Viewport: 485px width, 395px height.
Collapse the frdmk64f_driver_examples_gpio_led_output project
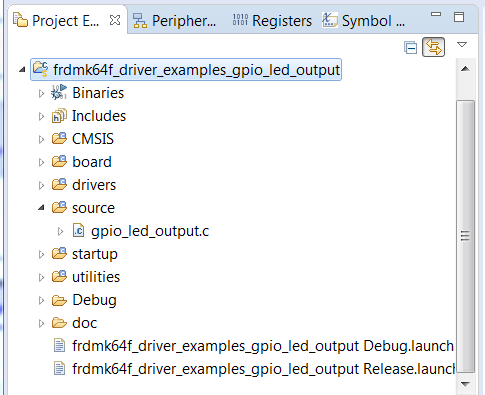22,70
